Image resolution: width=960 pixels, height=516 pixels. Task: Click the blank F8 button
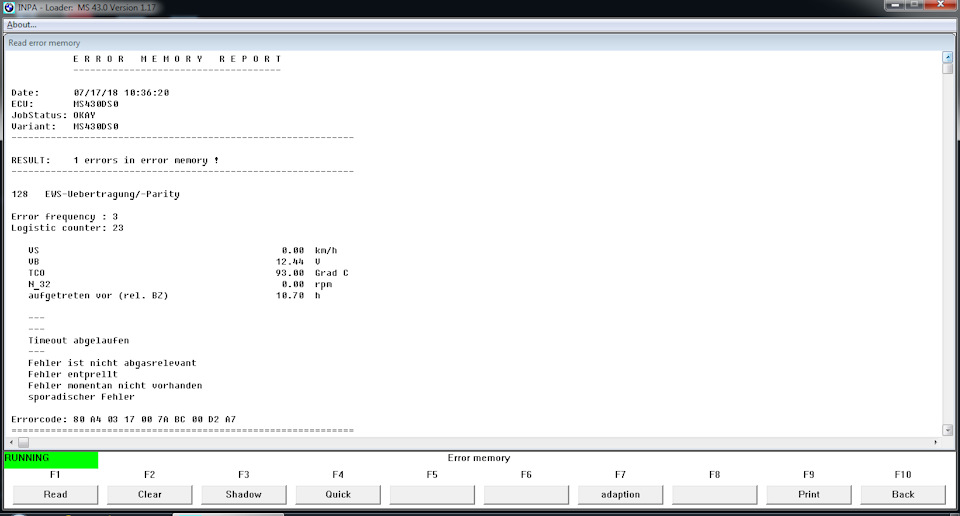pyautogui.click(x=714, y=495)
